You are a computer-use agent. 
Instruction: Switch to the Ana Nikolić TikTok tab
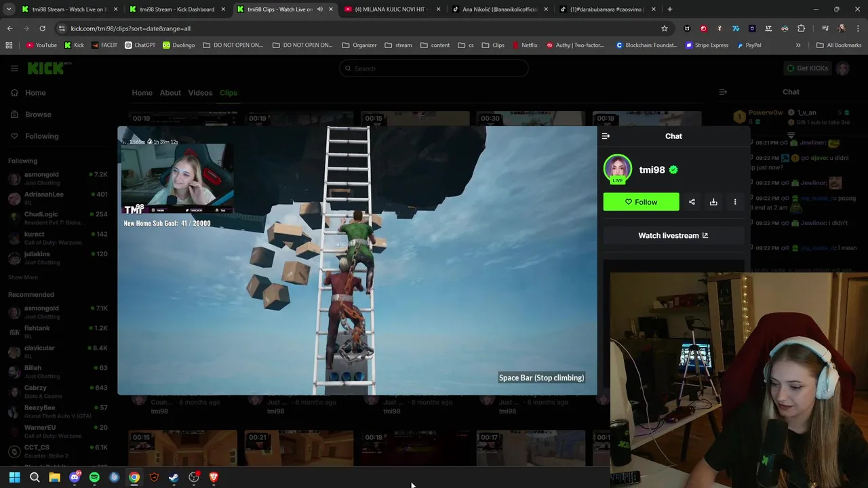(500, 9)
